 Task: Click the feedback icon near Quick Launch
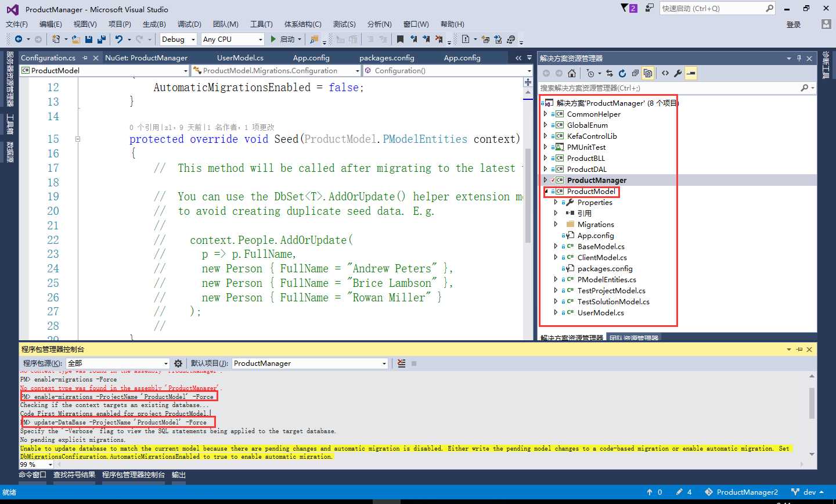tap(649, 8)
